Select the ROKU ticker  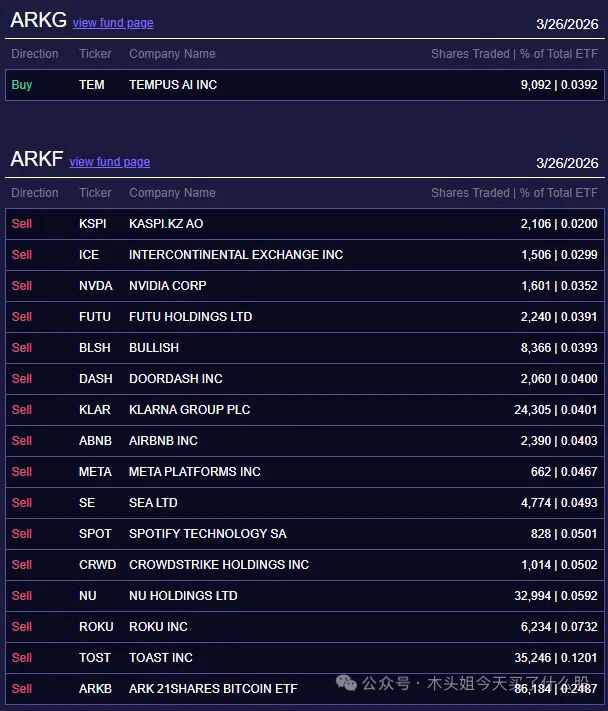point(96,627)
